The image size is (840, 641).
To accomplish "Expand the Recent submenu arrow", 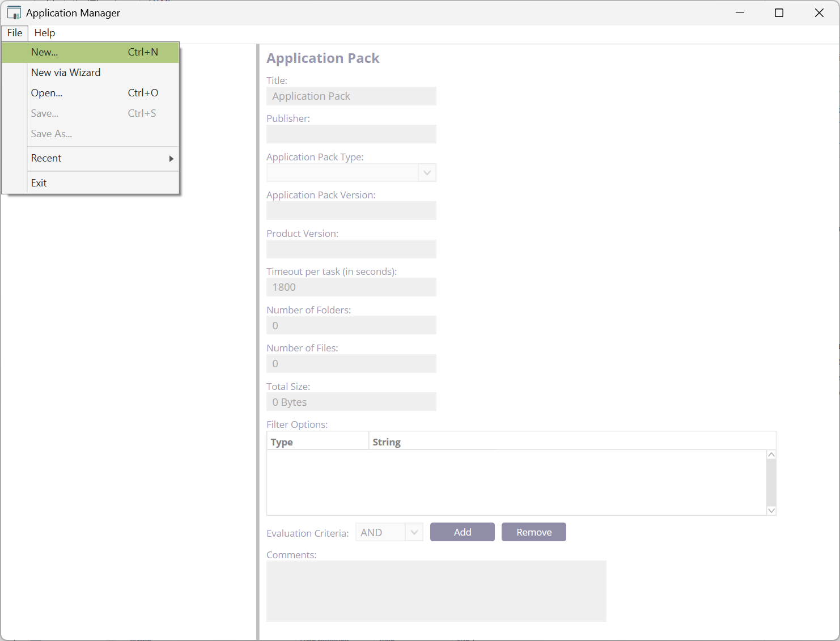I will point(171,159).
